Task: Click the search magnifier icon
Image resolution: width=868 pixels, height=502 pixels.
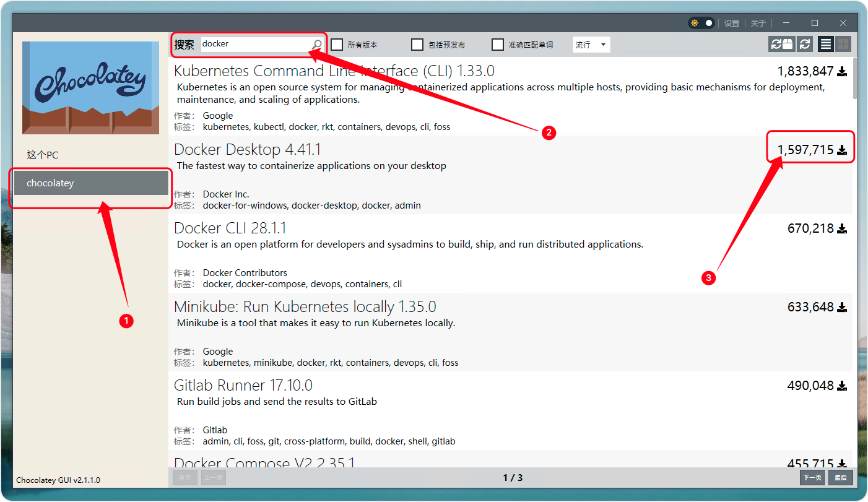Action: click(316, 45)
